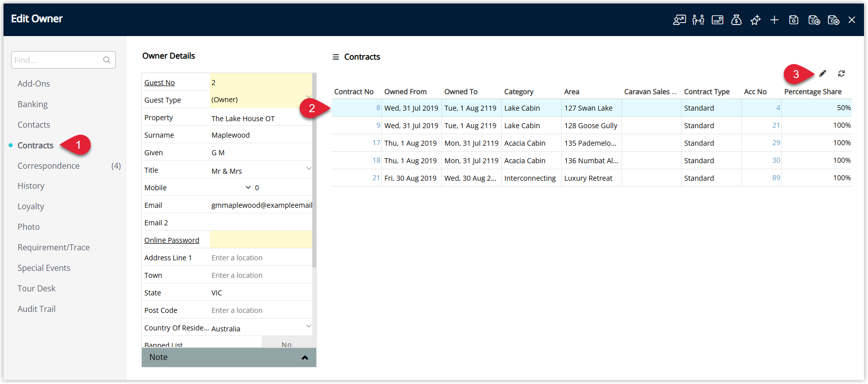
Task: Click the 50% percentage share cell
Action: (817, 108)
